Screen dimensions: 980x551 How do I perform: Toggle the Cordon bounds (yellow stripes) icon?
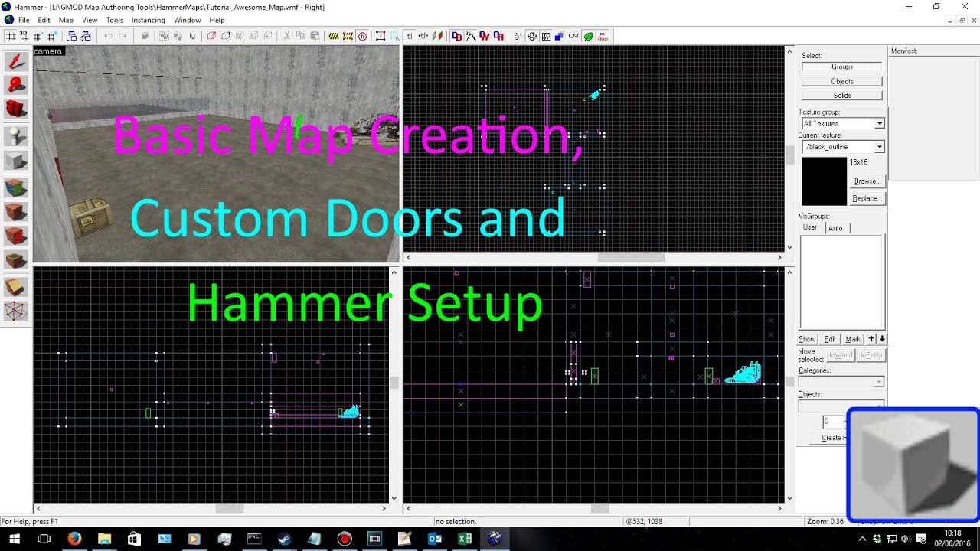point(334,36)
